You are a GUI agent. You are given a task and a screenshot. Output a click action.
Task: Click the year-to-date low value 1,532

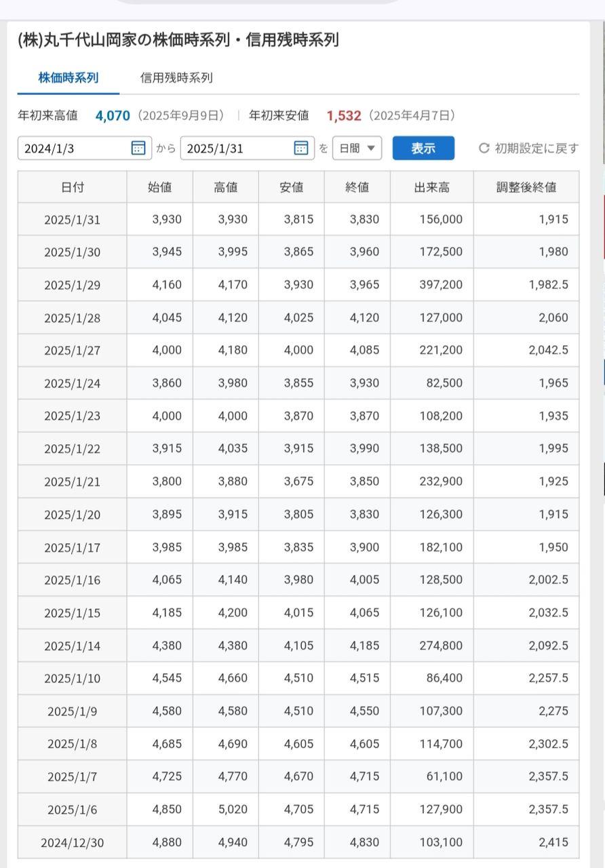344,116
